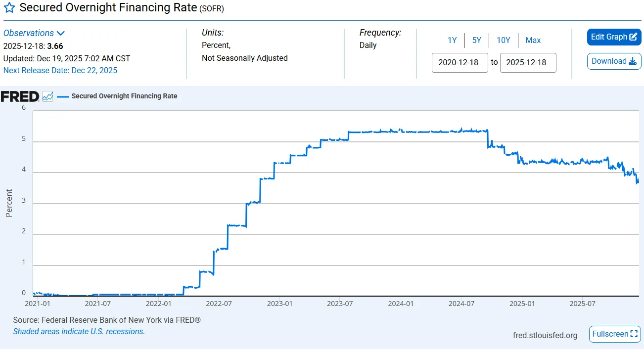Image resolution: width=644 pixels, height=349 pixels.
Task: Click the favorite star icon beside title
Action: tap(9, 8)
